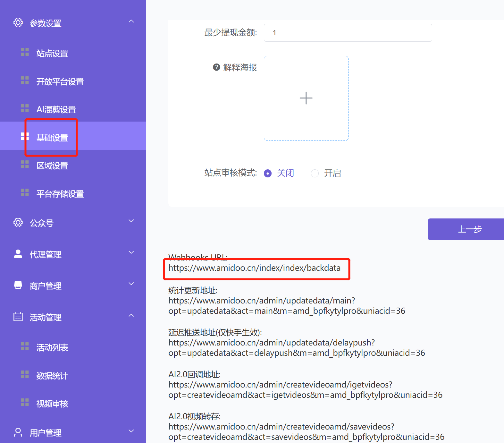Click the calendar icon beside 活动管理
The height and width of the screenshot is (443, 504).
tap(18, 317)
